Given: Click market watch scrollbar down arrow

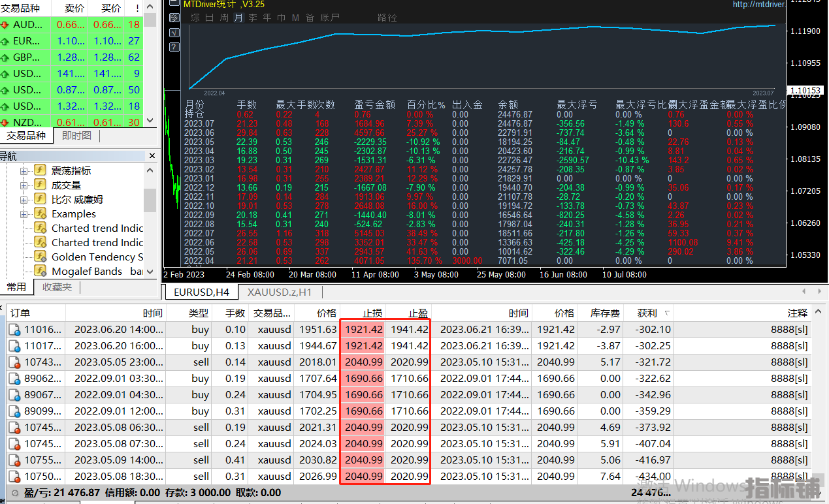Looking at the screenshot, I should coord(150,121).
